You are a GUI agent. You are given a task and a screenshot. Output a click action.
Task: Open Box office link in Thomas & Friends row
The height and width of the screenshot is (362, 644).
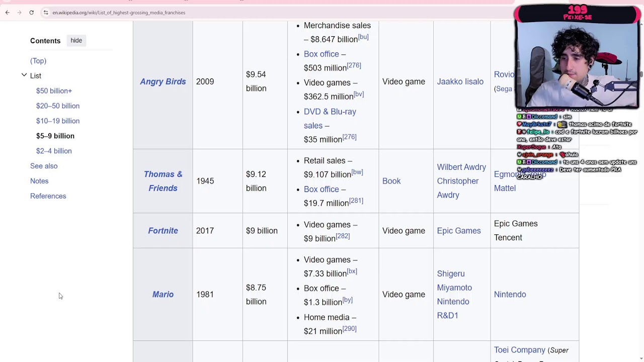pyautogui.click(x=321, y=189)
